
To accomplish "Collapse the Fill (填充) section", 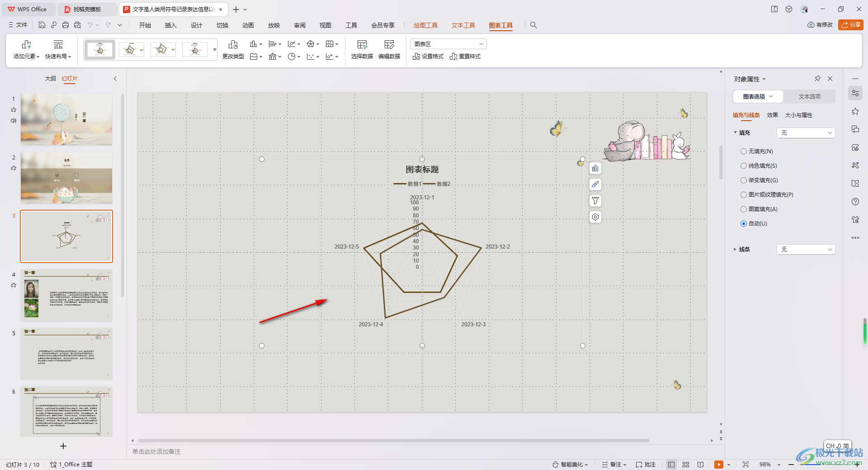I will [735, 132].
